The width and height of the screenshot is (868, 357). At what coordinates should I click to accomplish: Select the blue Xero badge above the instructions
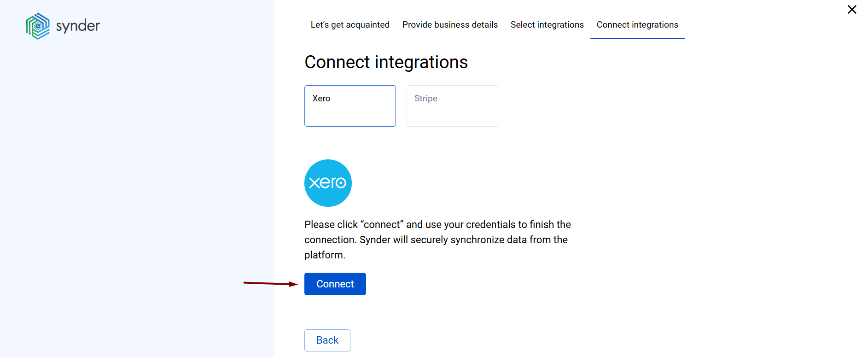[328, 183]
